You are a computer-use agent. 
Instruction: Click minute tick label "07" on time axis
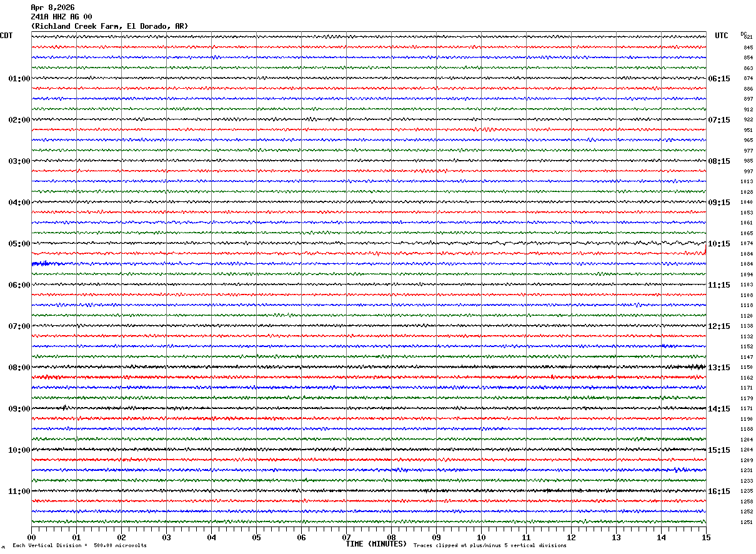[346, 537]
